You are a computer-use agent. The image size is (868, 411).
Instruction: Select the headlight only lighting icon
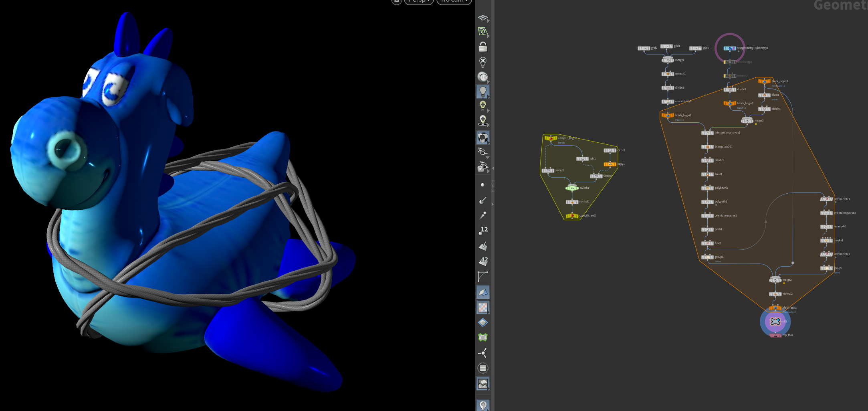point(482,77)
